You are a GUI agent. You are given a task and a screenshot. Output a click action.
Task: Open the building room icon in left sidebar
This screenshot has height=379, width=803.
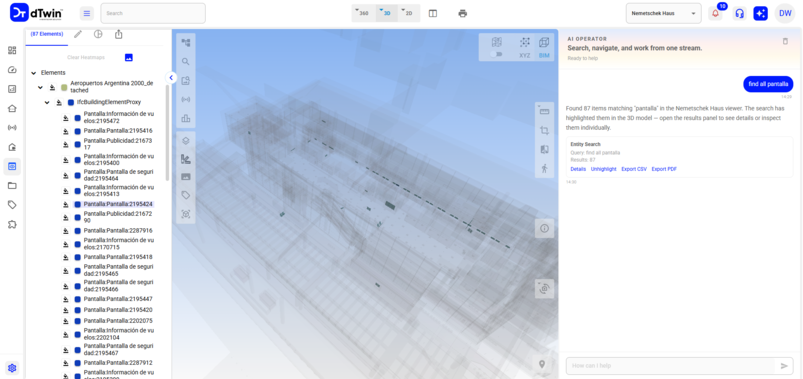coord(12,147)
